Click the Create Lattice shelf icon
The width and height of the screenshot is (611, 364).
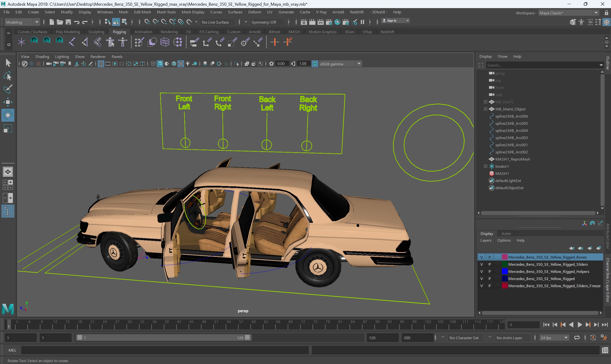pos(165,42)
